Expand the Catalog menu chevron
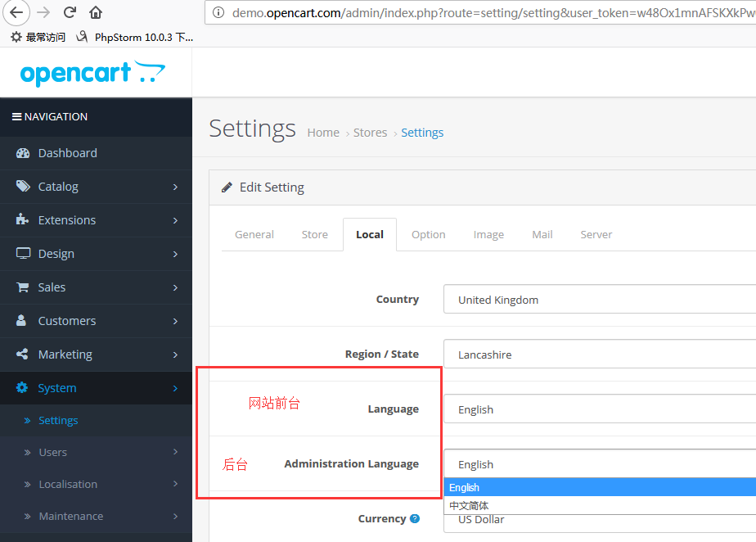 pos(175,187)
